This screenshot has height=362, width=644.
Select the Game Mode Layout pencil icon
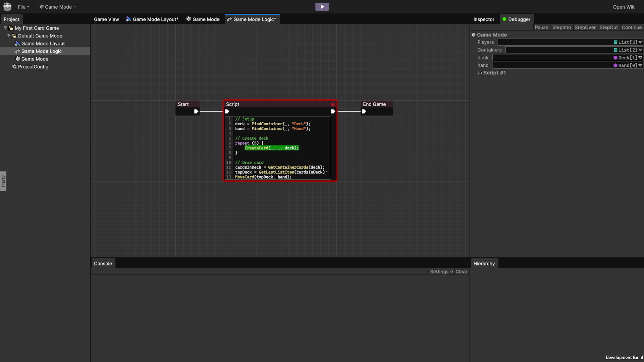17,43
